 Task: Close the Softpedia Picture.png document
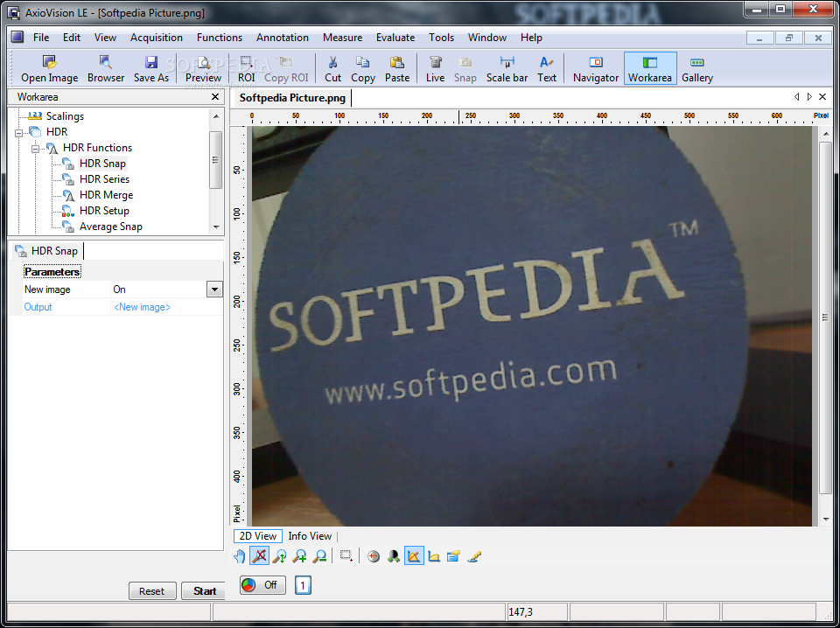point(822,97)
